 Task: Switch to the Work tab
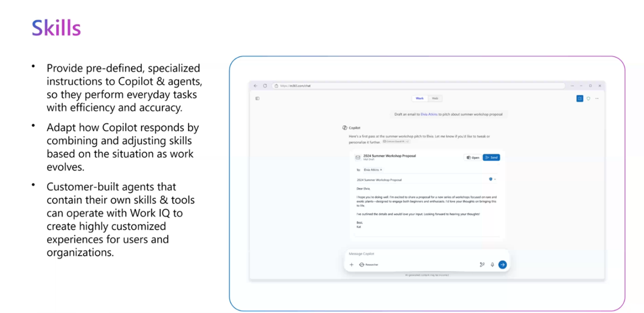point(420,98)
